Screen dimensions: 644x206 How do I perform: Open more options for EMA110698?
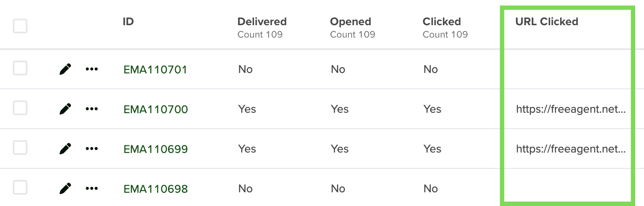click(x=91, y=189)
